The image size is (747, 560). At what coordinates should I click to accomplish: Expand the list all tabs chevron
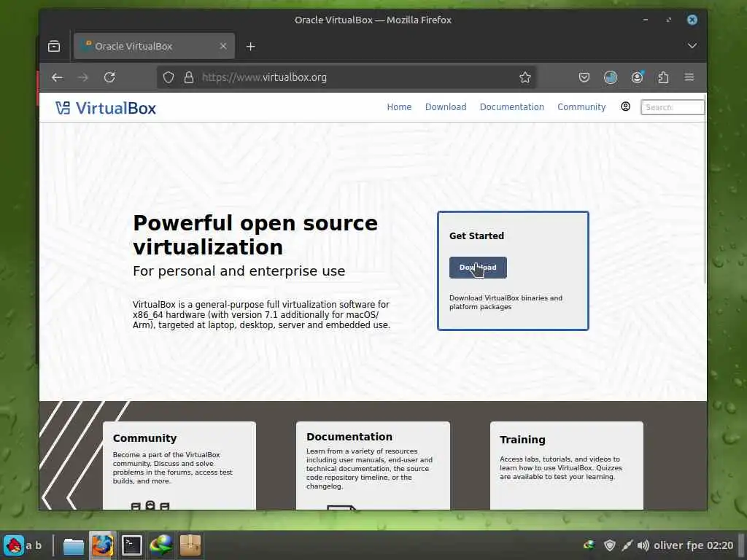tap(692, 46)
